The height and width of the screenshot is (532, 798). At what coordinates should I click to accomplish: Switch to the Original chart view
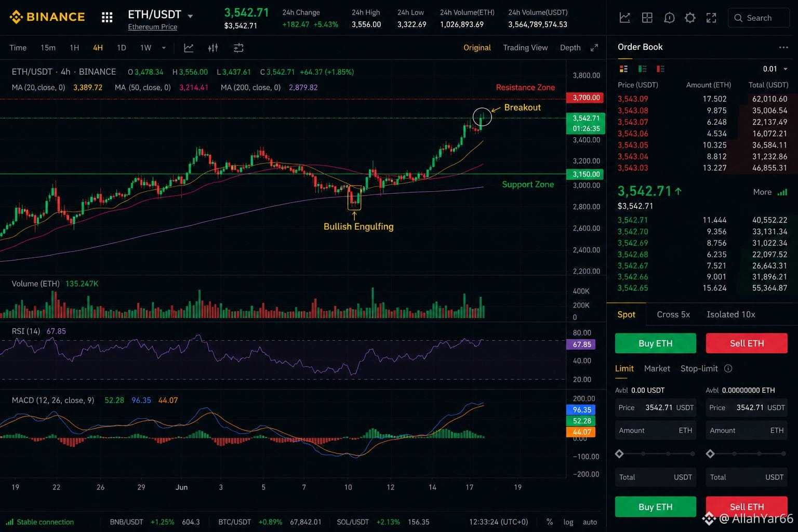pyautogui.click(x=477, y=47)
